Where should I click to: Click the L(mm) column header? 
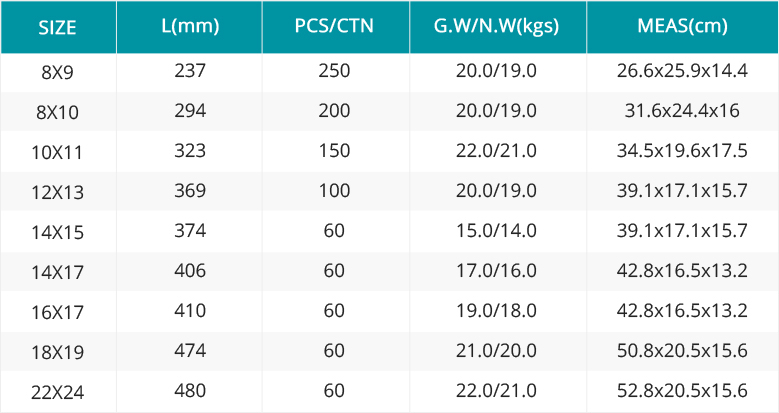pyautogui.click(x=190, y=26)
